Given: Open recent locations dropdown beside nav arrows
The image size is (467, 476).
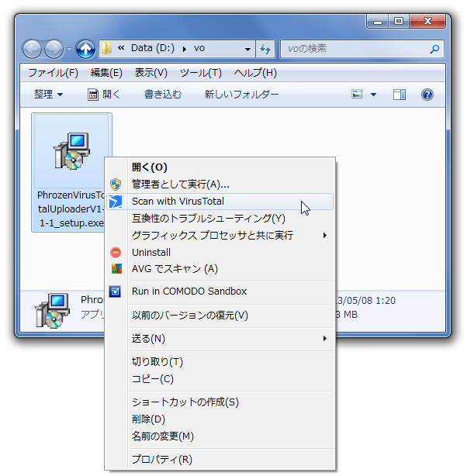Looking at the screenshot, I should click(69, 49).
